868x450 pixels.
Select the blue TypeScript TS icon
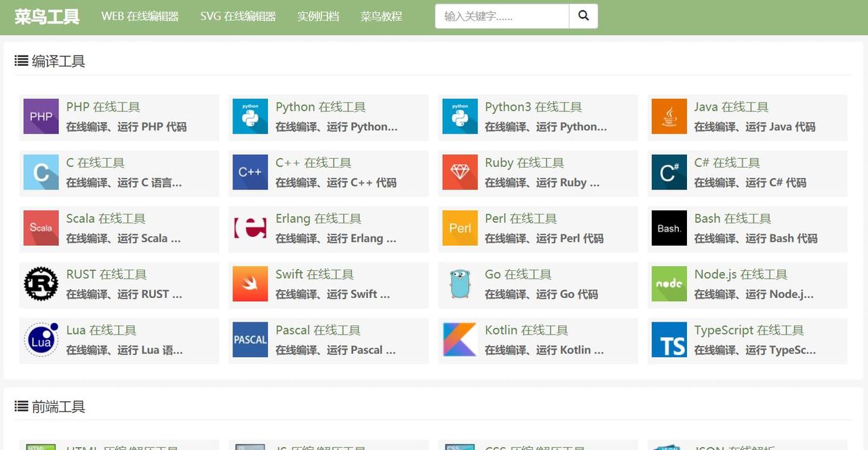pyautogui.click(x=669, y=339)
